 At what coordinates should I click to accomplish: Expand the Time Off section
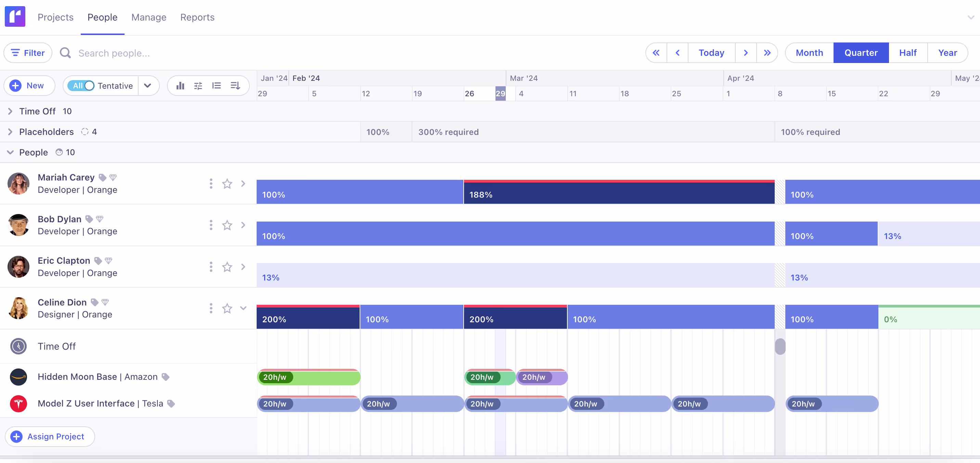10,111
